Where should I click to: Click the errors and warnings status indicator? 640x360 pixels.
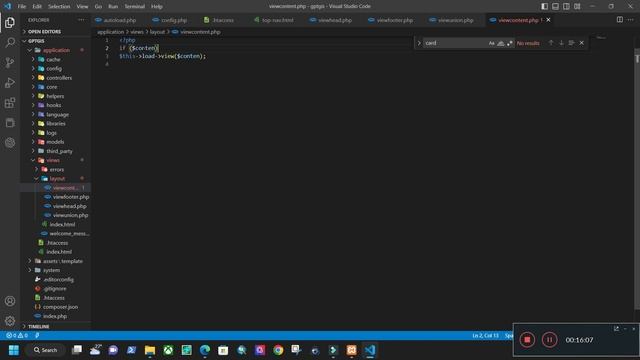pyautogui.click(x=17, y=336)
